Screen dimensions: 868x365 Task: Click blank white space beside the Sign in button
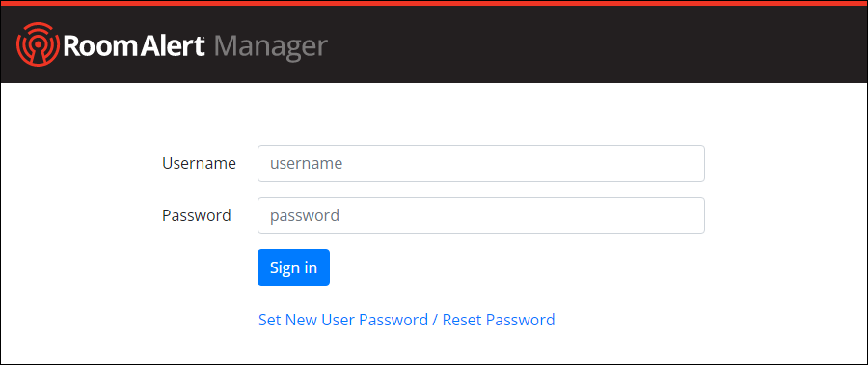coord(499,267)
